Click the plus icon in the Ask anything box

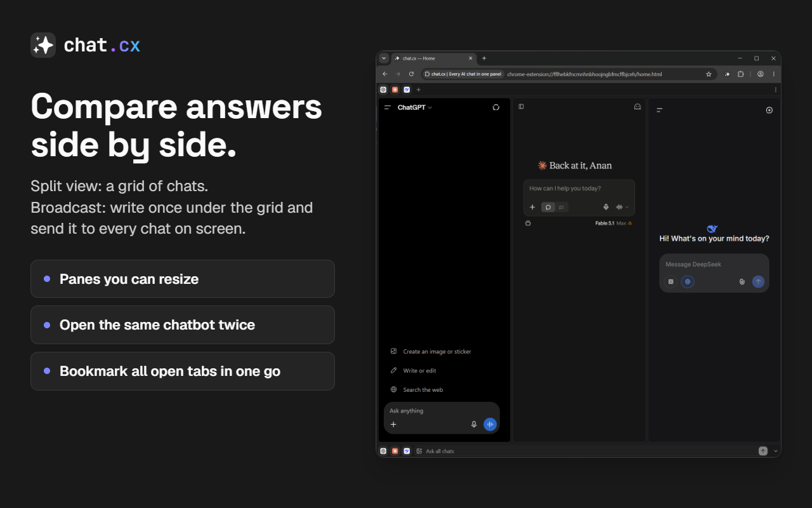point(393,424)
